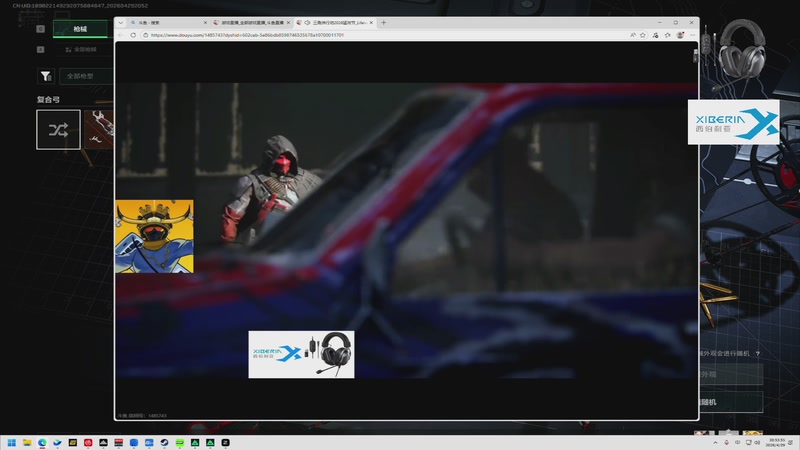
Task: Select the bow skin thumbnail beside the shuffle tile
Action: tap(99, 130)
